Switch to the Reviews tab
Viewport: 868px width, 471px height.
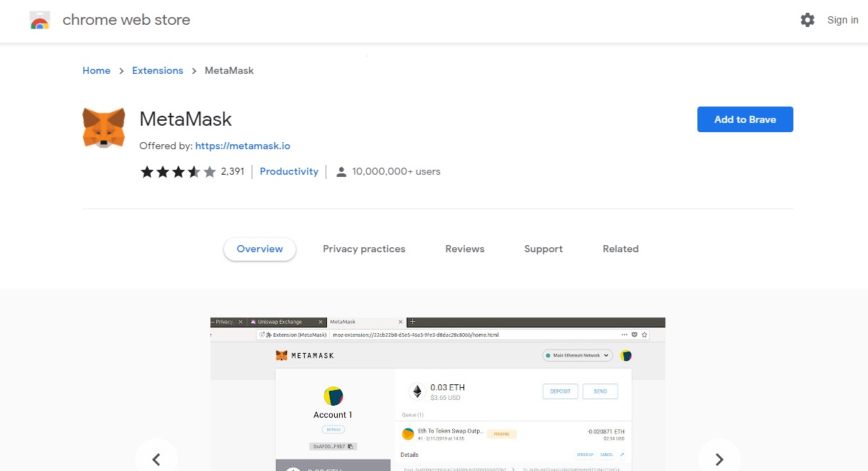(465, 249)
